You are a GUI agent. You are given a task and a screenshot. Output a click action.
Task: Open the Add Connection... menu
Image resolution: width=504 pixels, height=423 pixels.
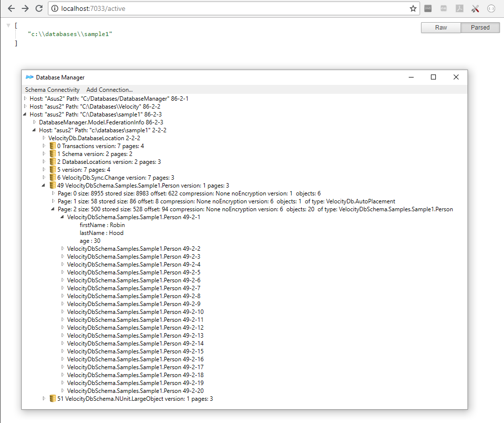(x=109, y=90)
